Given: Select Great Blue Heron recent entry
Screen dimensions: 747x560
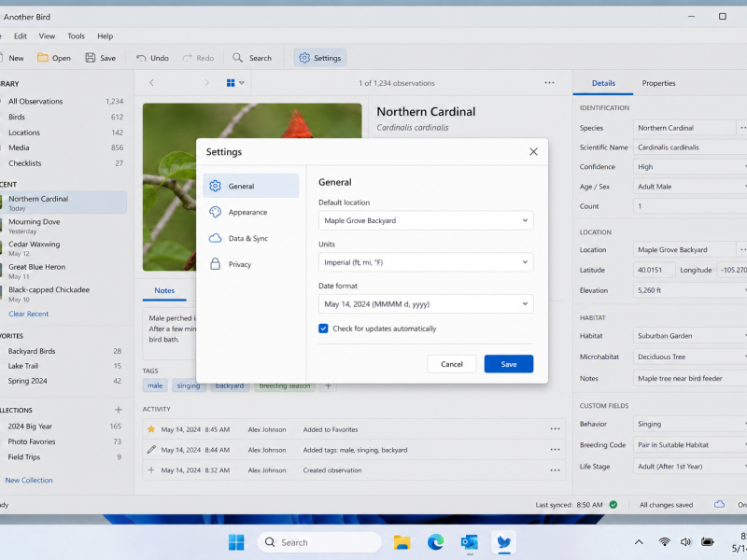Looking at the screenshot, I should tap(63, 272).
